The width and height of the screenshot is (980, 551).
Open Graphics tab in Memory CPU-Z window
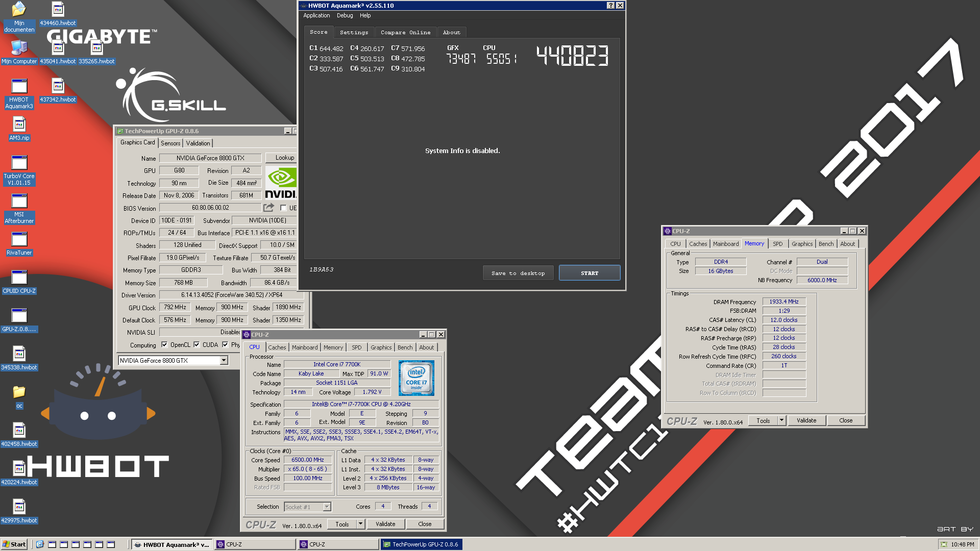pyautogui.click(x=802, y=244)
